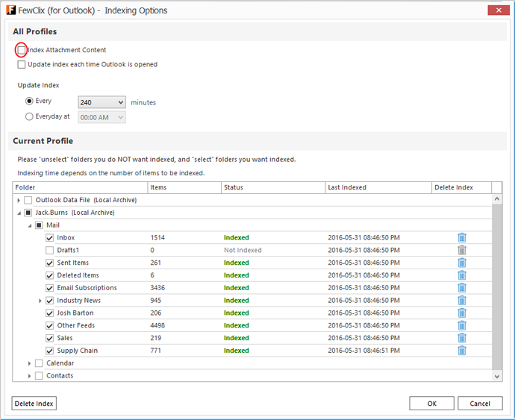Enable Index Attachment Content checkbox

pyautogui.click(x=22, y=50)
